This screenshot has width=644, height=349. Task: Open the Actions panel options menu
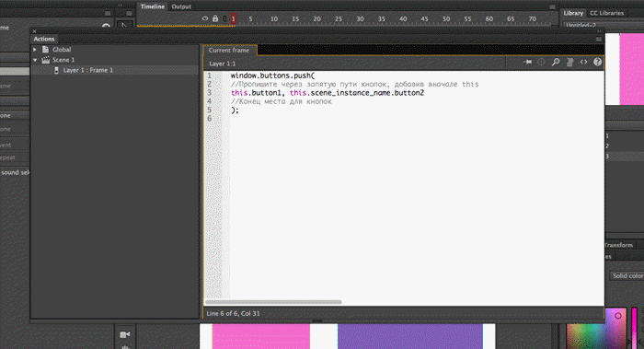(x=599, y=39)
